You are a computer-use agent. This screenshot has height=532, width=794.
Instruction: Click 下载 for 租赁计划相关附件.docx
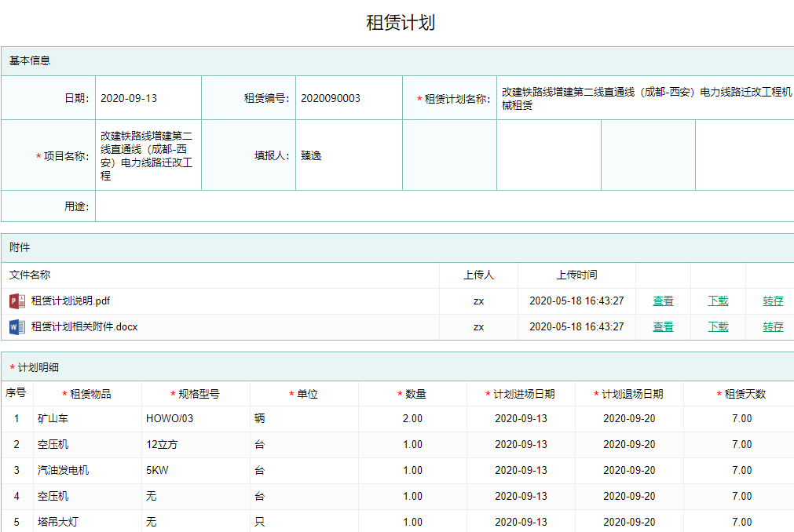point(718,326)
